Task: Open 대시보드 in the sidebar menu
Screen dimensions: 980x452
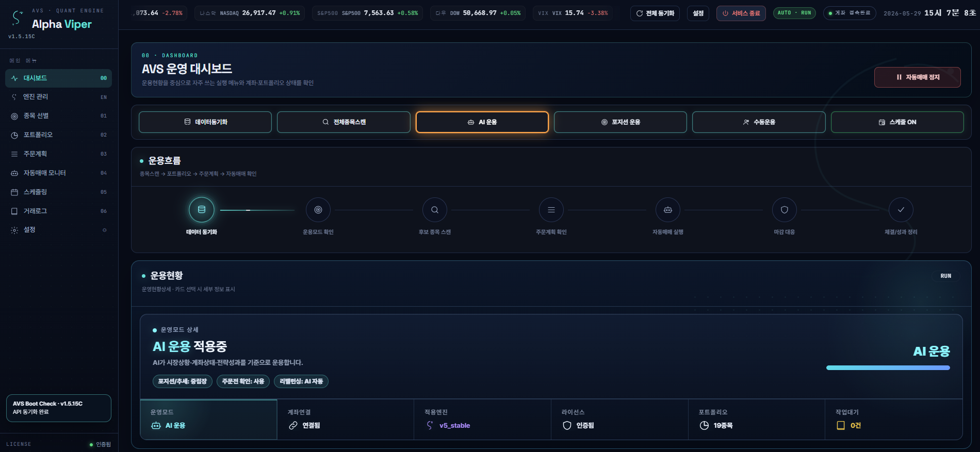Action: 58,78
